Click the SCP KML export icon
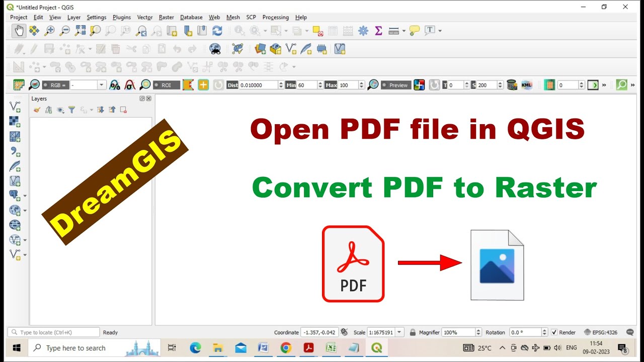644x362 pixels. point(527,85)
